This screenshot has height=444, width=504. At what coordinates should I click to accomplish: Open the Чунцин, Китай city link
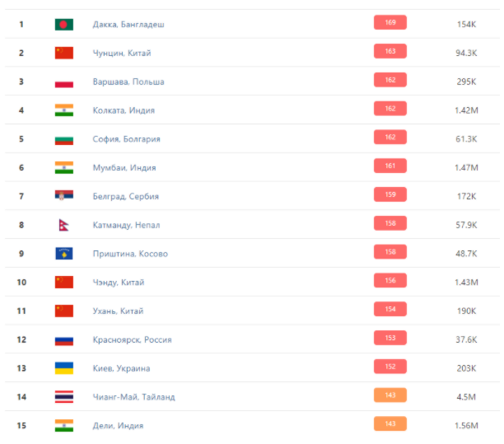(122, 53)
